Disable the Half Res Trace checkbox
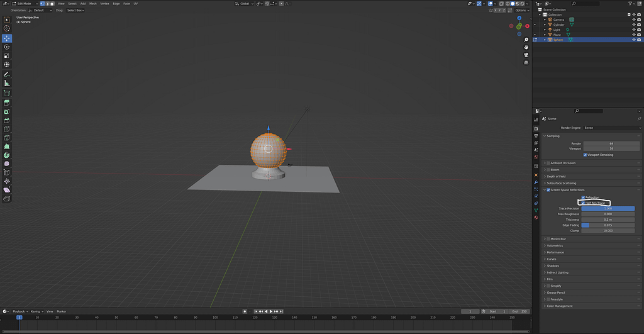 coord(583,203)
